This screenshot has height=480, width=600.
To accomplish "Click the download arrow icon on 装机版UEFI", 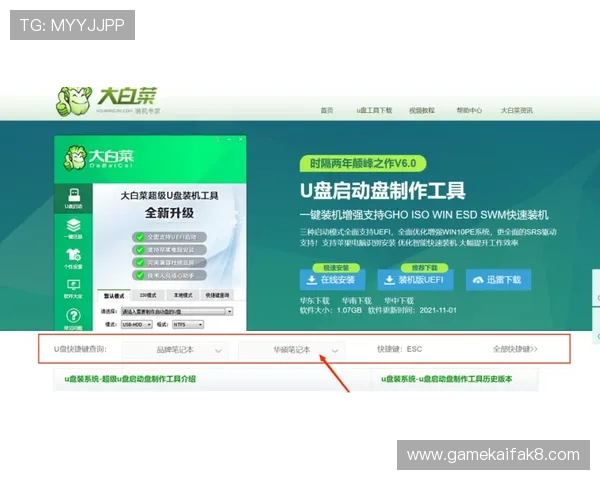I will click(389, 280).
